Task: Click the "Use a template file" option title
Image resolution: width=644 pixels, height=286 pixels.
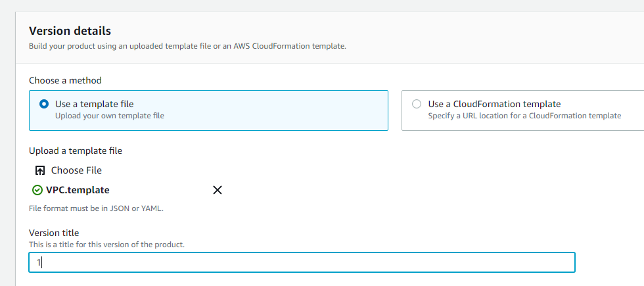Action: coord(95,104)
